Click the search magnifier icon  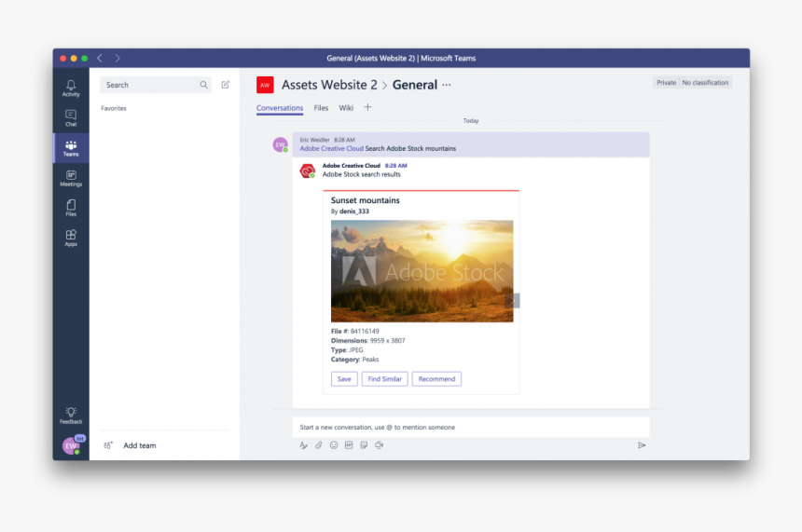pyautogui.click(x=203, y=85)
